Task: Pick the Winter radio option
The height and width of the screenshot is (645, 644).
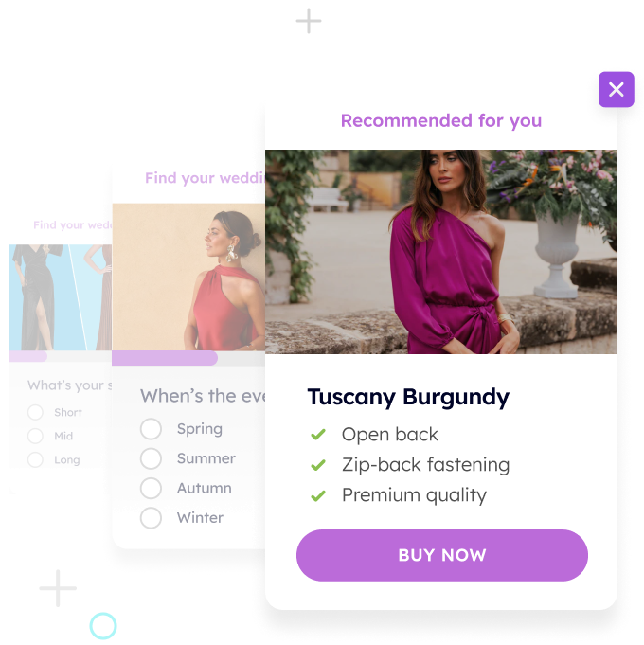Action: click(151, 517)
